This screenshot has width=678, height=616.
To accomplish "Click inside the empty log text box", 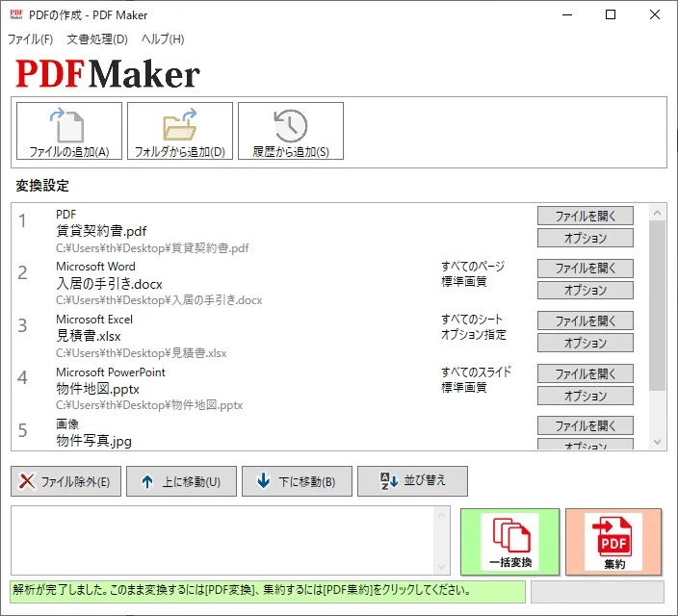I will point(222,540).
